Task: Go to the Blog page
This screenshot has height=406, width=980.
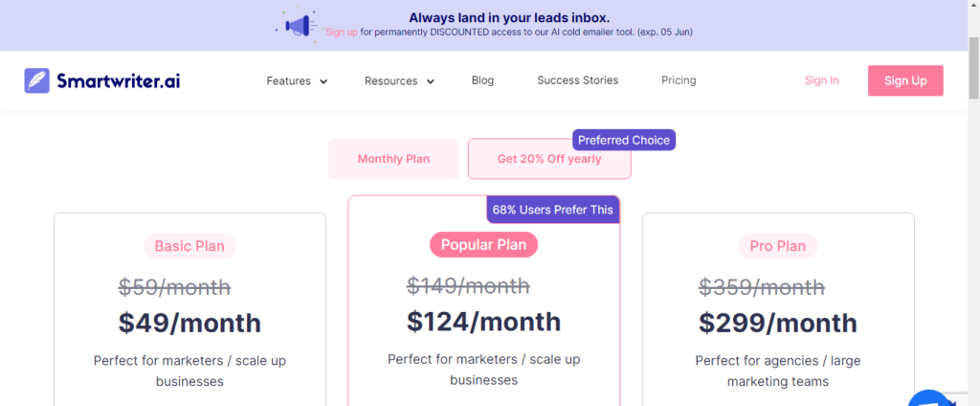Action: coord(482,80)
